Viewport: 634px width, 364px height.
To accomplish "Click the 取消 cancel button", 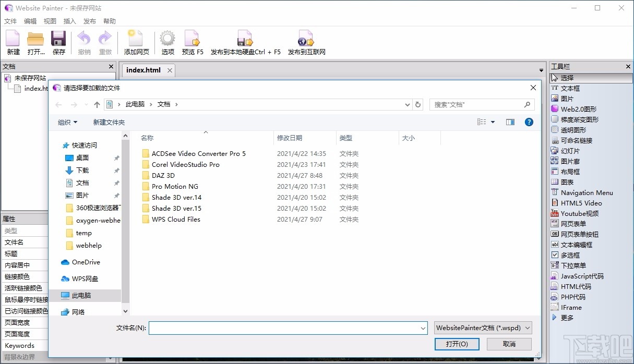I will [509, 344].
